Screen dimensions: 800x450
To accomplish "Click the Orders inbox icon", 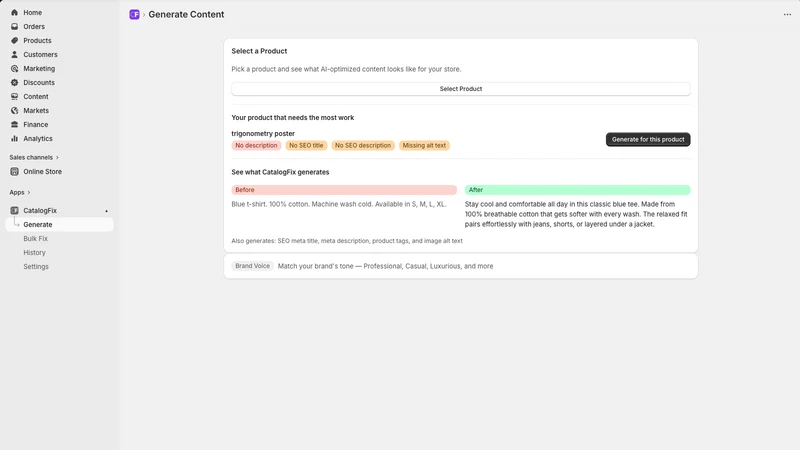I will [x=14, y=27].
